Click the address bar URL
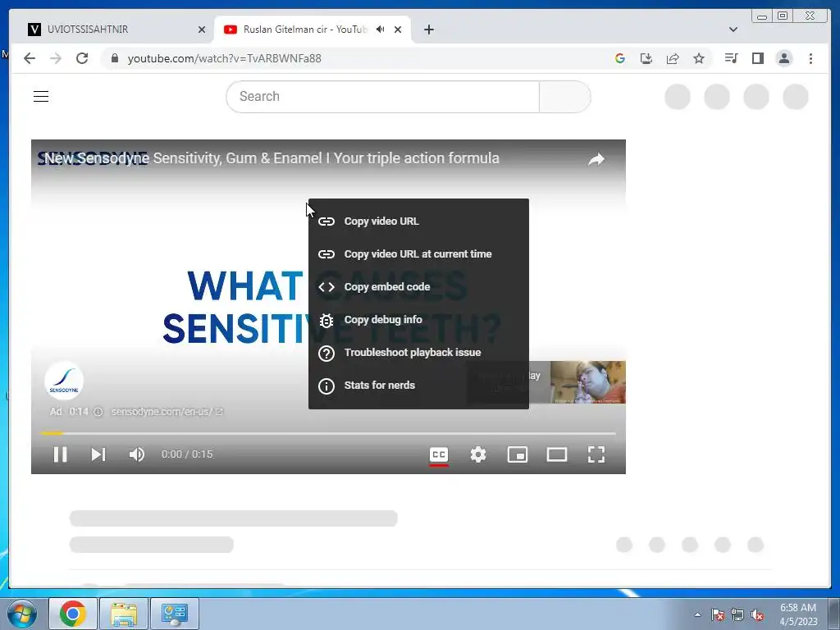Screen dimensions: 840x630 225,58
